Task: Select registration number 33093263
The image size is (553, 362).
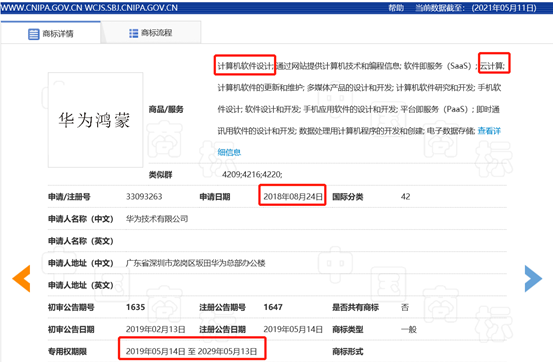Action: click(144, 197)
